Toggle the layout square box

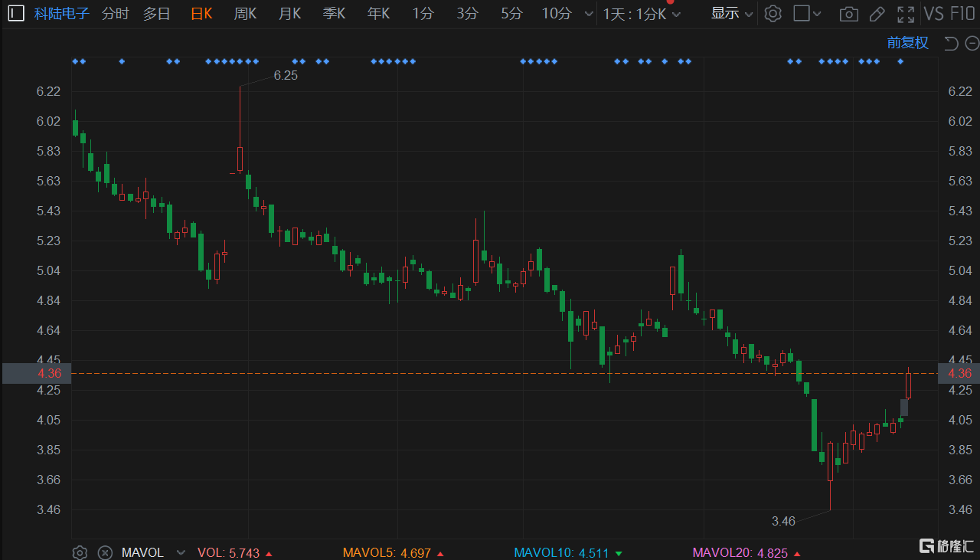click(801, 14)
